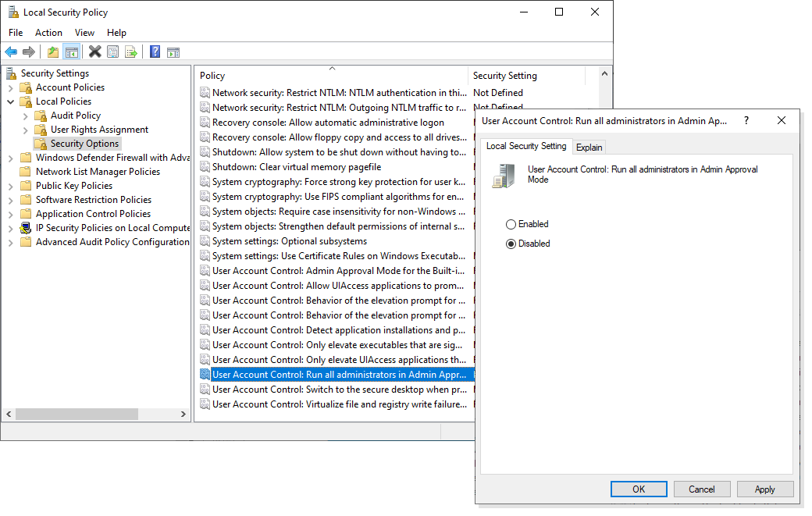
Task: Select the Enabled radio button
Action: pos(511,224)
